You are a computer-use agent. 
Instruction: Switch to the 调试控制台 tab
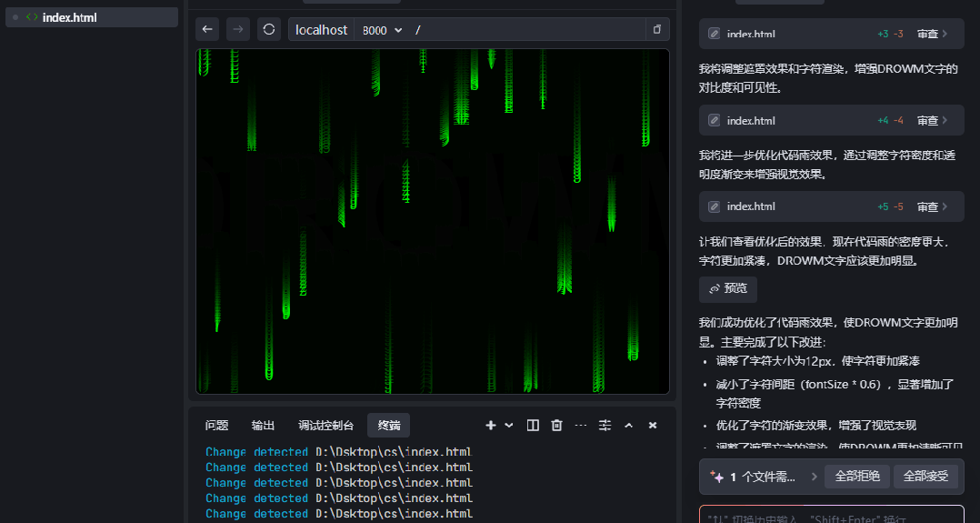point(325,426)
